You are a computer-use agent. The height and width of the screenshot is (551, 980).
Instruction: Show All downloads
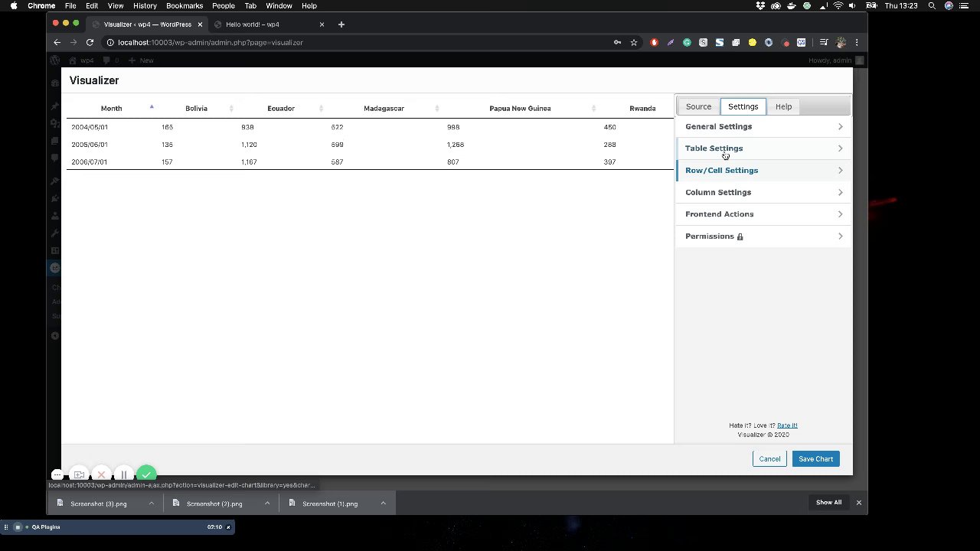tap(828, 503)
